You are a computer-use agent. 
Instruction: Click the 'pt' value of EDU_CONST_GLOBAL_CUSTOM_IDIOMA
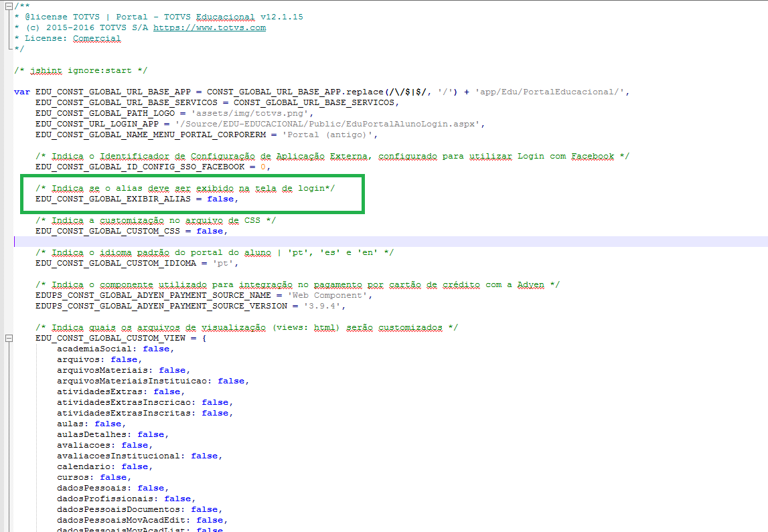click(x=223, y=263)
